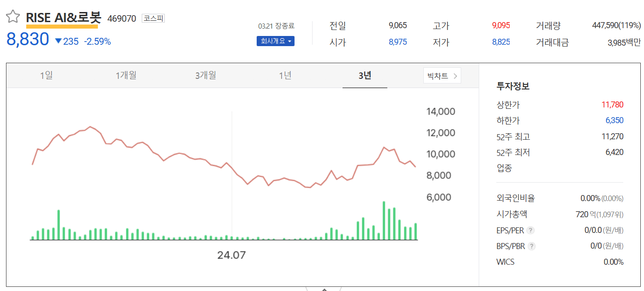
Task: Click the 빅차트 chevron arrow icon
Action: pyautogui.click(x=456, y=75)
